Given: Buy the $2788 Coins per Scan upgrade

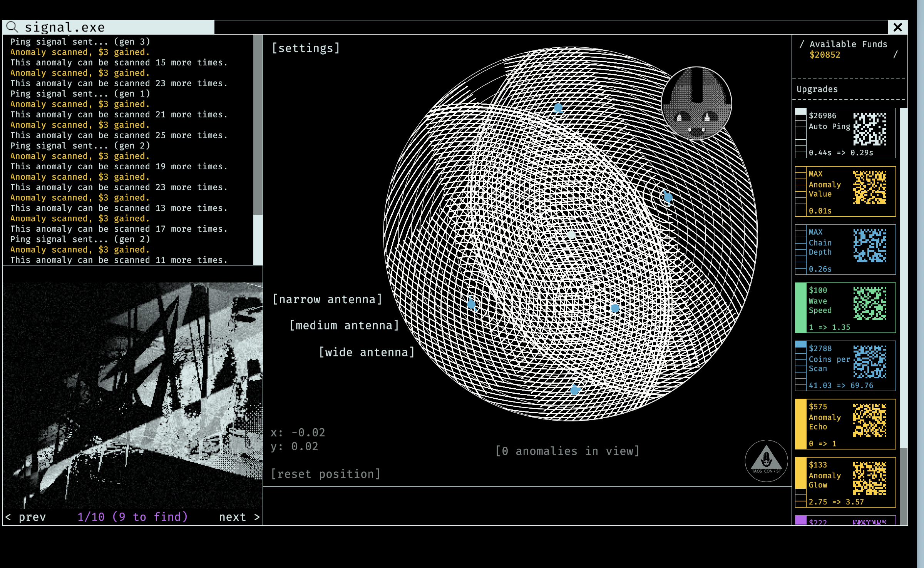Looking at the screenshot, I should click(x=845, y=366).
